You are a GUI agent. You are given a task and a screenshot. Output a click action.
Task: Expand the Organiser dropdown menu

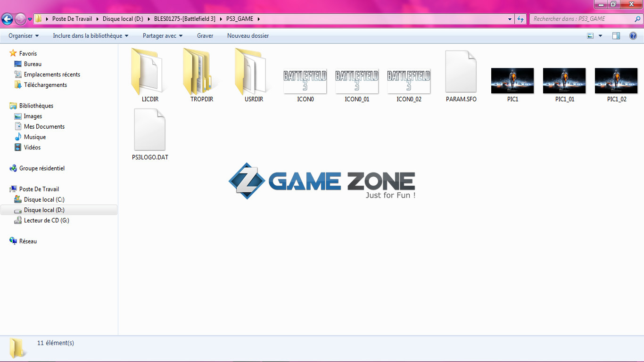pyautogui.click(x=24, y=36)
